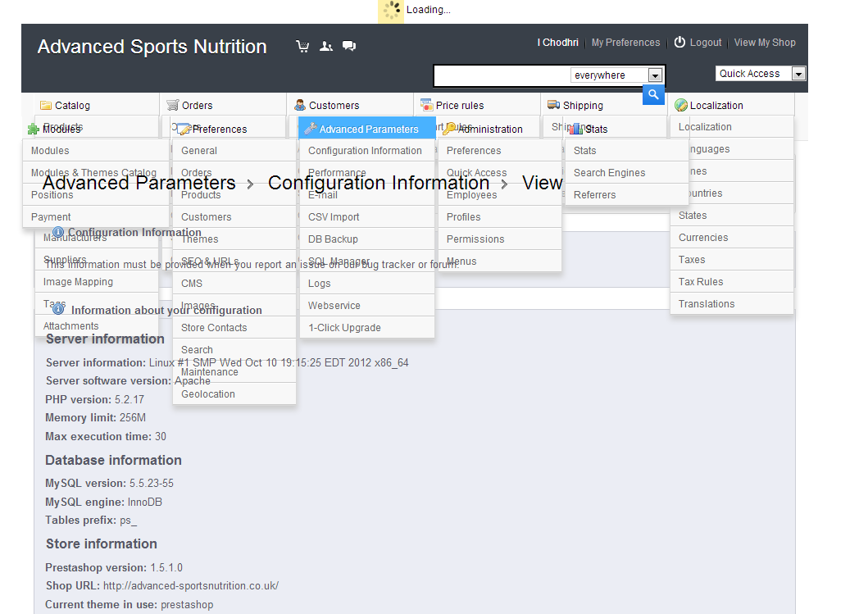Select Modules & Themes Catalog menu item
Viewport: 868px width, 614px height.
[95, 173]
